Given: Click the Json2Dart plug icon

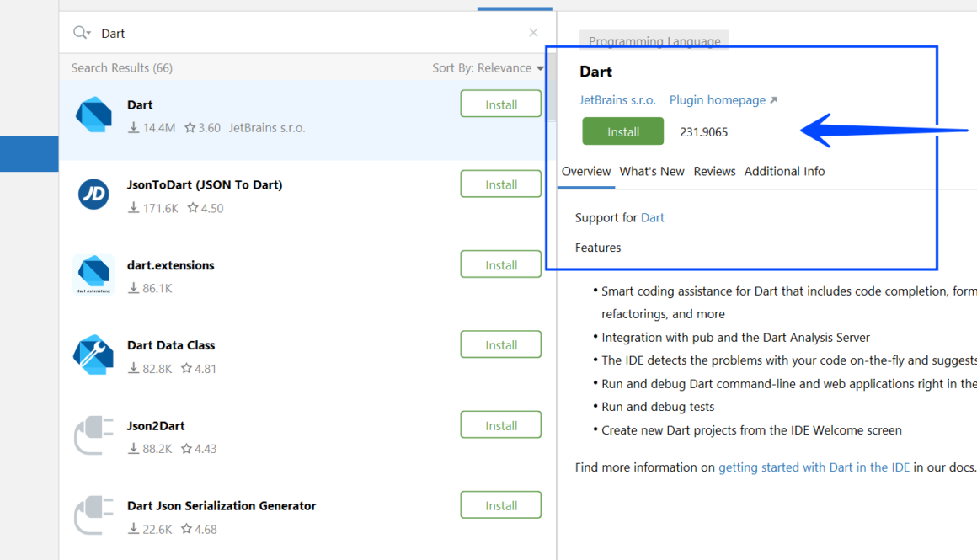Looking at the screenshot, I should pyautogui.click(x=93, y=435).
